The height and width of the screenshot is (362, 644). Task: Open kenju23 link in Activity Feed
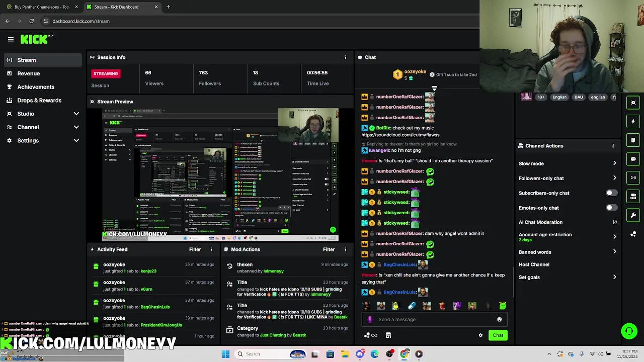pyautogui.click(x=148, y=271)
